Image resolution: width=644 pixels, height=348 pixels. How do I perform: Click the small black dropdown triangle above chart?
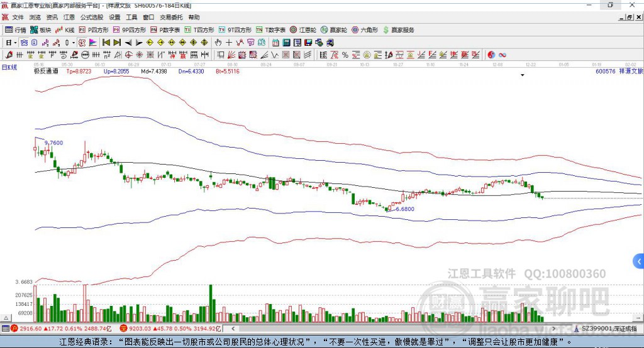tap(523, 75)
